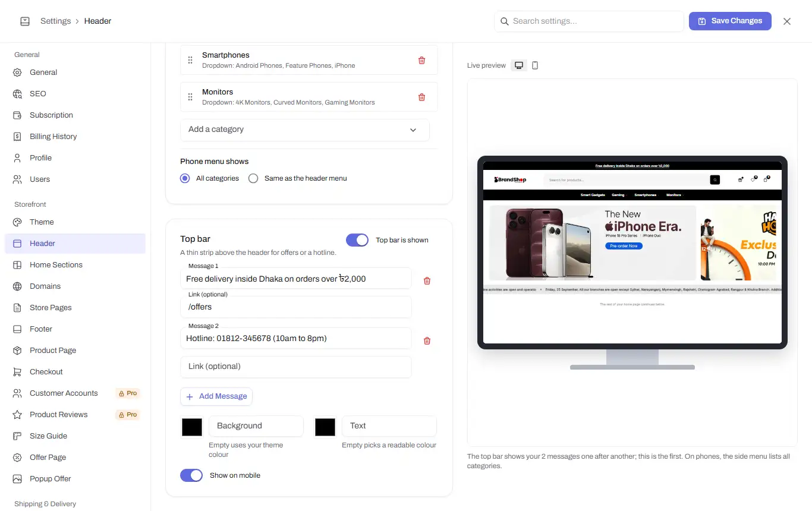Select the All categories radio option

[185, 178]
